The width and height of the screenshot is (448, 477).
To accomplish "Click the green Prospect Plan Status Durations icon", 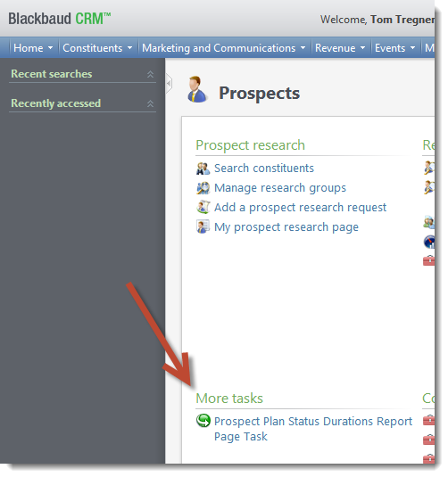I will [203, 421].
